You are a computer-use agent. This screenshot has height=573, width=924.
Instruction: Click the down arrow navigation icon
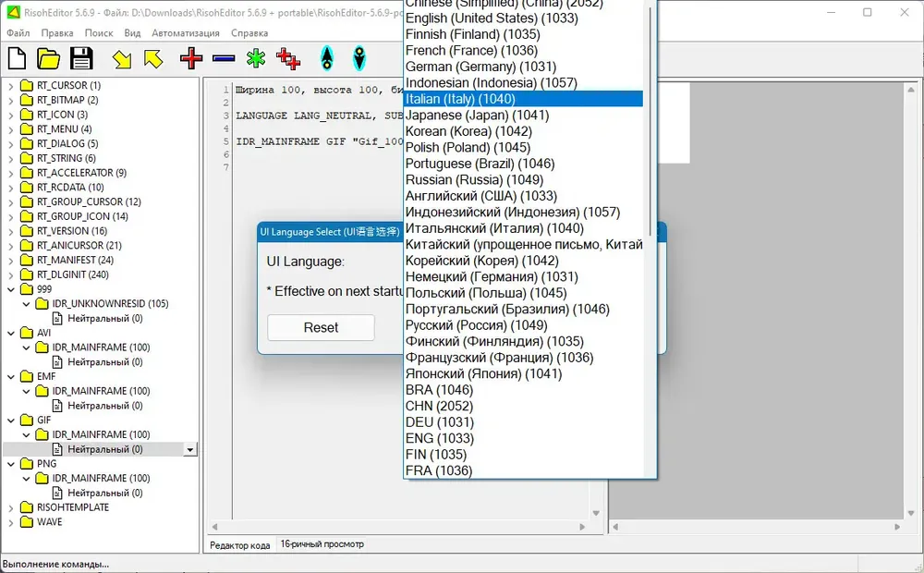coord(359,59)
